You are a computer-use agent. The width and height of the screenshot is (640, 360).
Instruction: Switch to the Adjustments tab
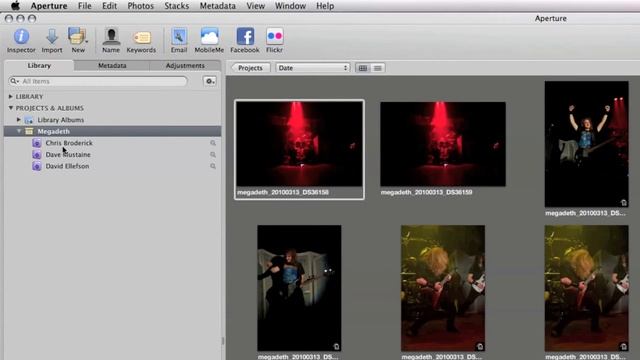(185, 66)
